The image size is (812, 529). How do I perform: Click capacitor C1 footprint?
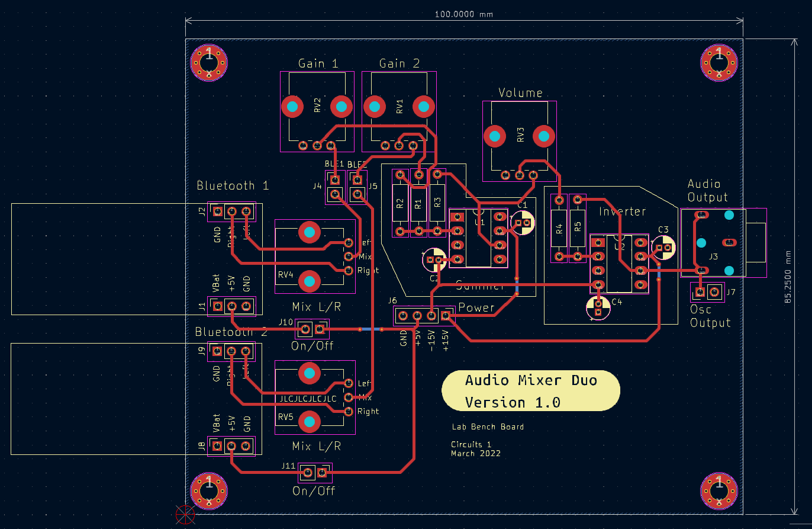pos(521,222)
